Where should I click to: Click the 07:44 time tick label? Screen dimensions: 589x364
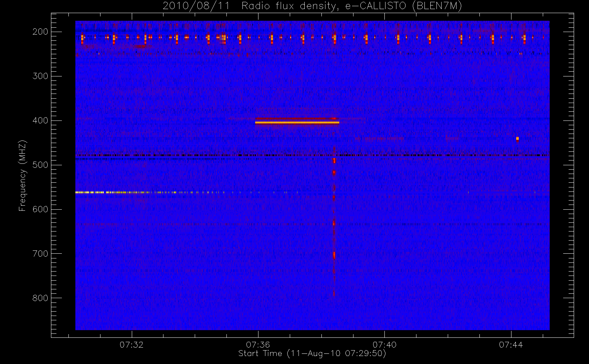pyautogui.click(x=511, y=345)
